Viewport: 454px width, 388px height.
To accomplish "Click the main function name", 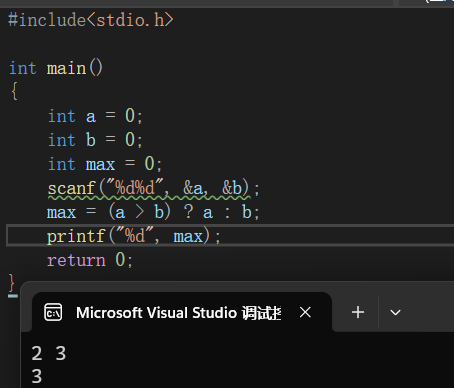I will (66, 68).
